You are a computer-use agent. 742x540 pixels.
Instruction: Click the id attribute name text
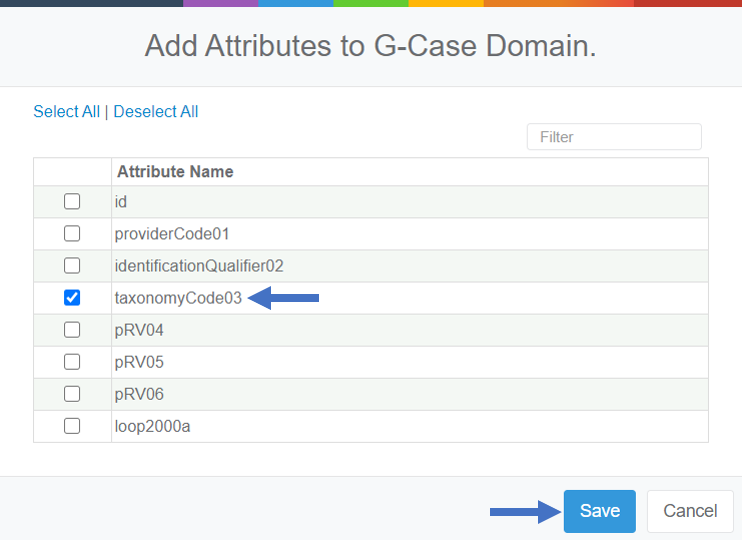[121, 202]
